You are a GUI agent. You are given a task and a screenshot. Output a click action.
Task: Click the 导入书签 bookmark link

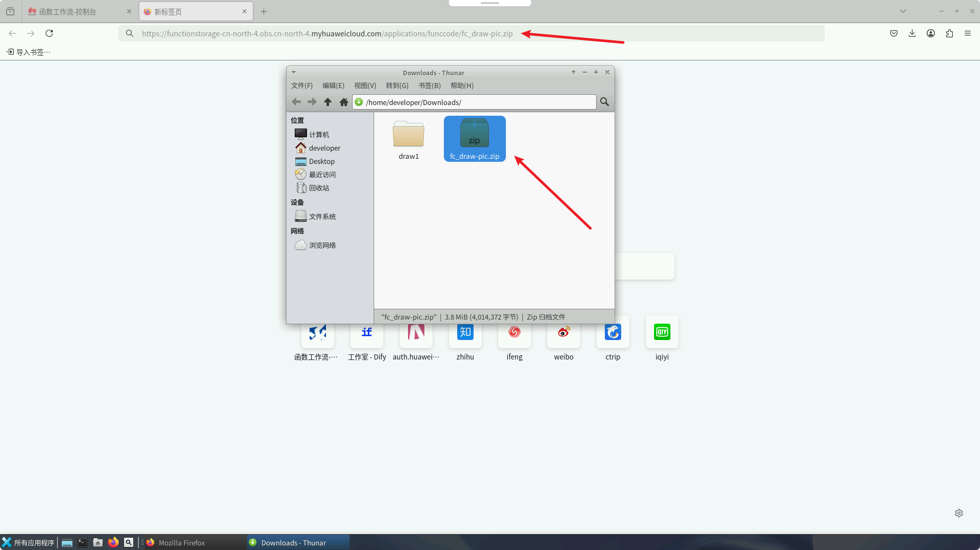(x=29, y=52)
